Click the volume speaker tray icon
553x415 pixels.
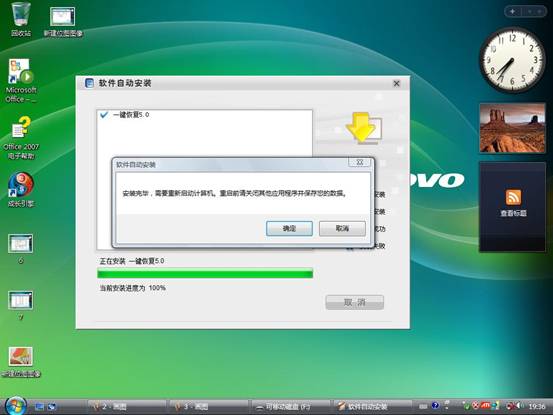point(519,406)
